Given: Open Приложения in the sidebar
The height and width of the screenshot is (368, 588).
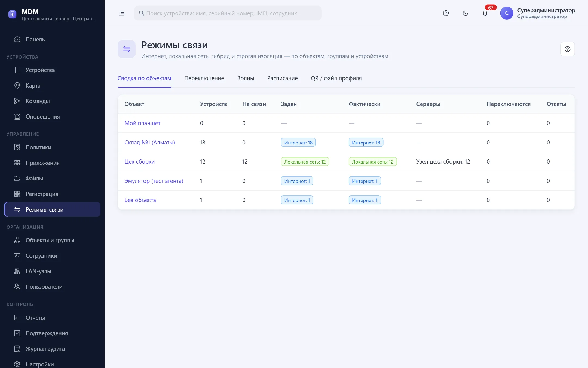Looking at the screenshot, I should click(x=52, y=163).
